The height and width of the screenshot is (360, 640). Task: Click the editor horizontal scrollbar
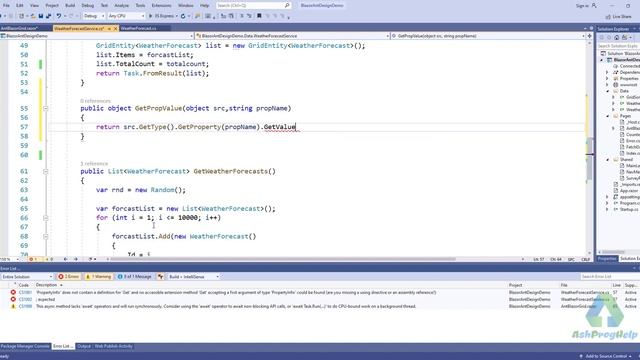click(283, 259)
